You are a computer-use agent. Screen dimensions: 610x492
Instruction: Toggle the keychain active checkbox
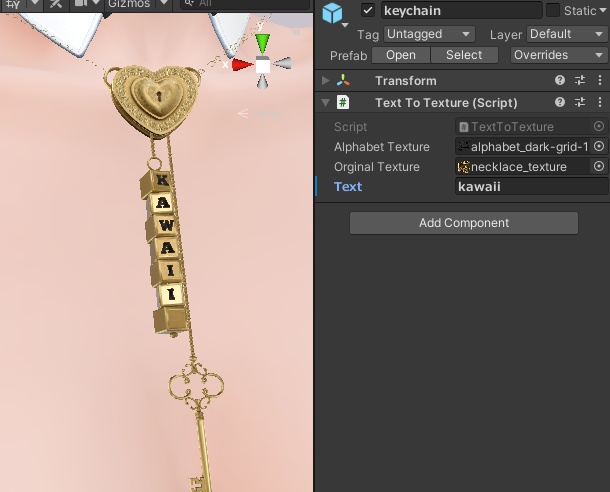pos(368,11)
